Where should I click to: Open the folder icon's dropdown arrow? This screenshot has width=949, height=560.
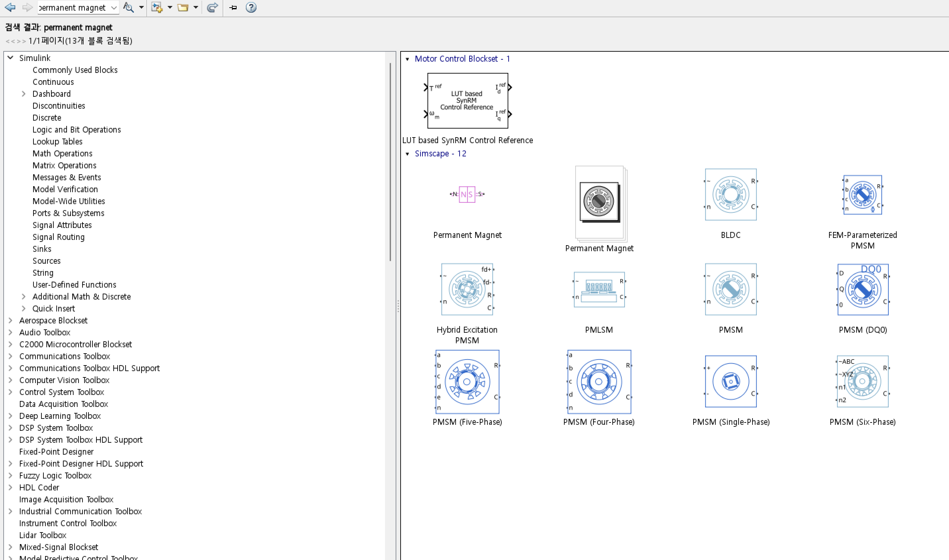[x=195, y=7]
